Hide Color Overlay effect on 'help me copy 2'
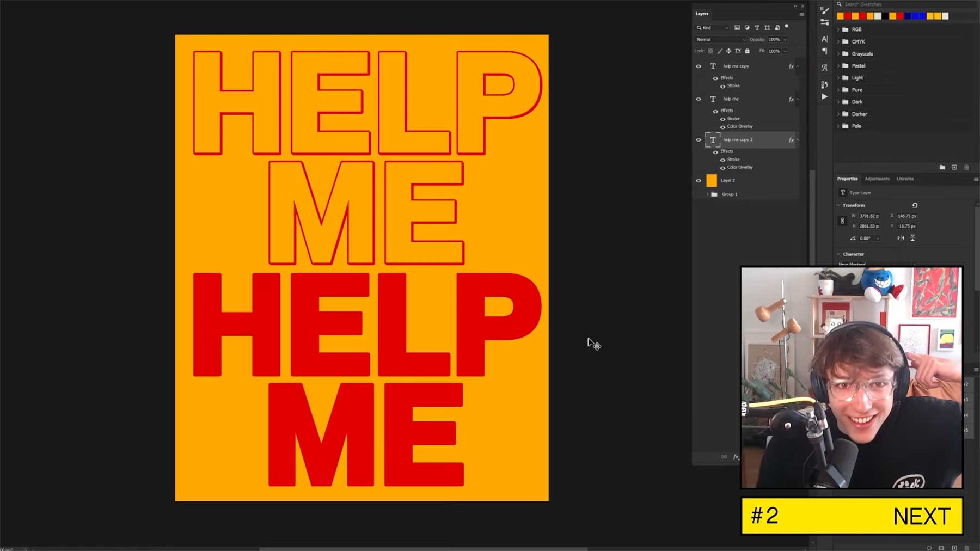 point(722,168)
